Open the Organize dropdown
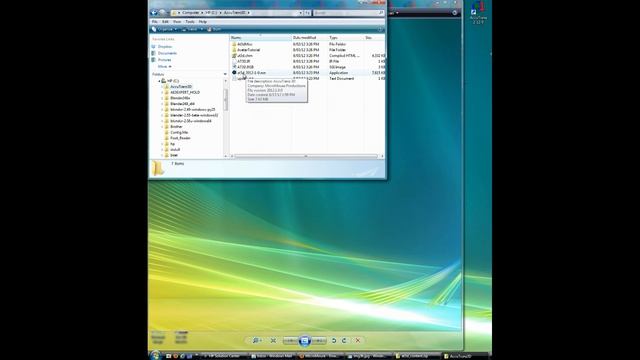The width and height of the screenshot is (640, 360). coord(164,29)
